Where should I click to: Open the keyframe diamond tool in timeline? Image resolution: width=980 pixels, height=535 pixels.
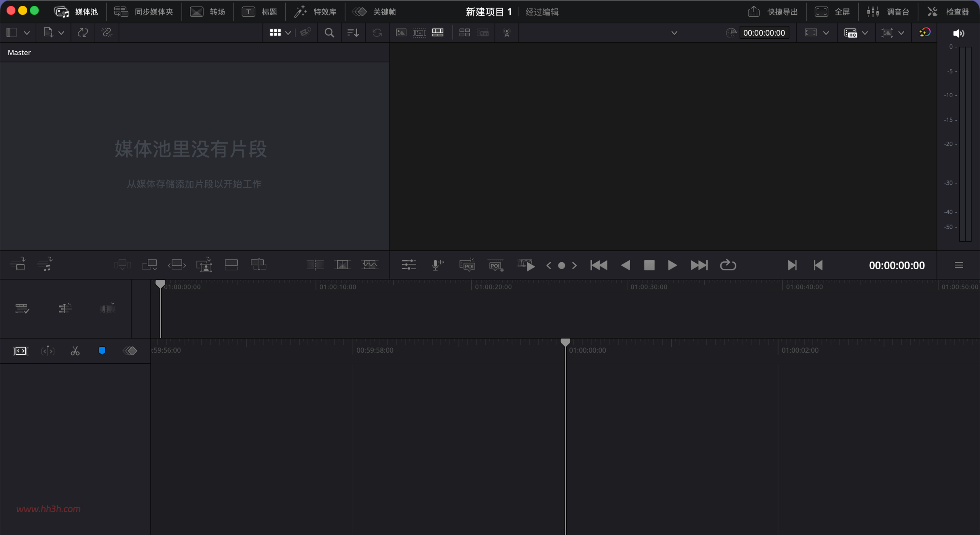(x=130, y=351)
